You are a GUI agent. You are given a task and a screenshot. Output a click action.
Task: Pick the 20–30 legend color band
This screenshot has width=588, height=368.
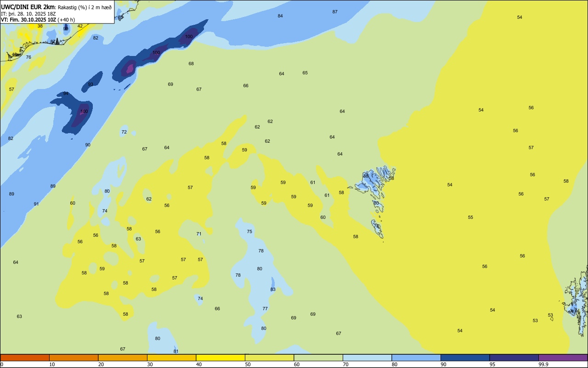click(123, 357)
